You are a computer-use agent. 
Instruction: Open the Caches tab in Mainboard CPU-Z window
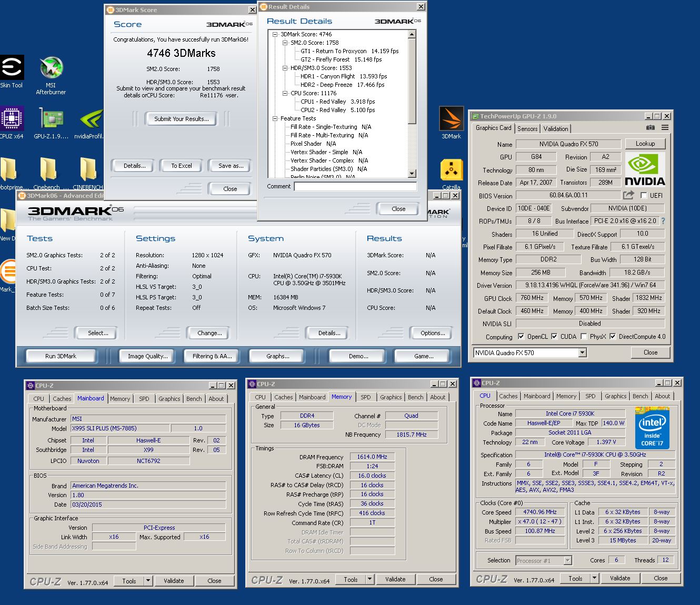(62, 399)
